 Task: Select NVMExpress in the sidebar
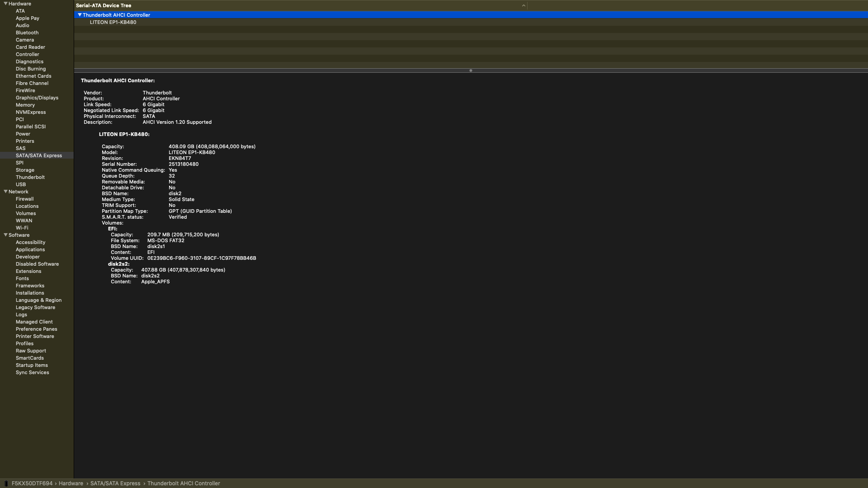click(30, 112)
